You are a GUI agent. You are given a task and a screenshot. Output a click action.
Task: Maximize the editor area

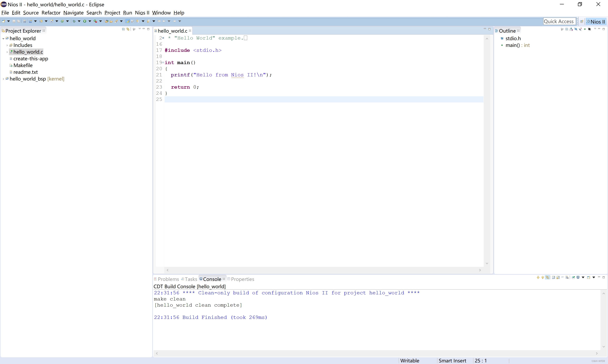coord(489,29)
